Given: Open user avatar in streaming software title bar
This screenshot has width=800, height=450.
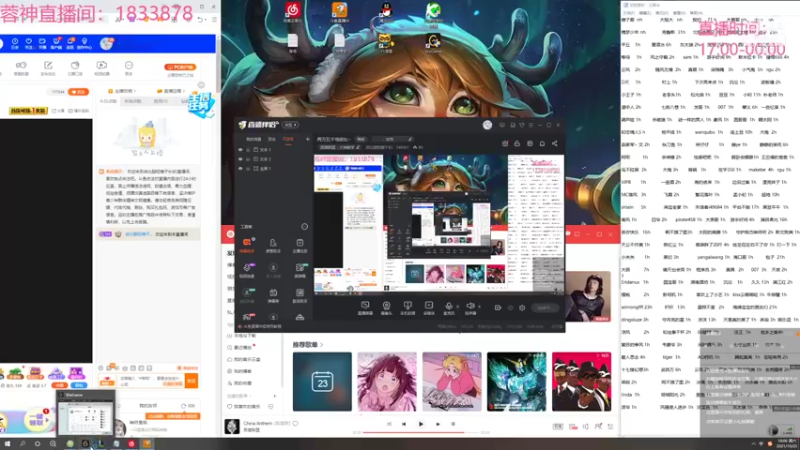Looking at the screenshot, I should 487,125.
